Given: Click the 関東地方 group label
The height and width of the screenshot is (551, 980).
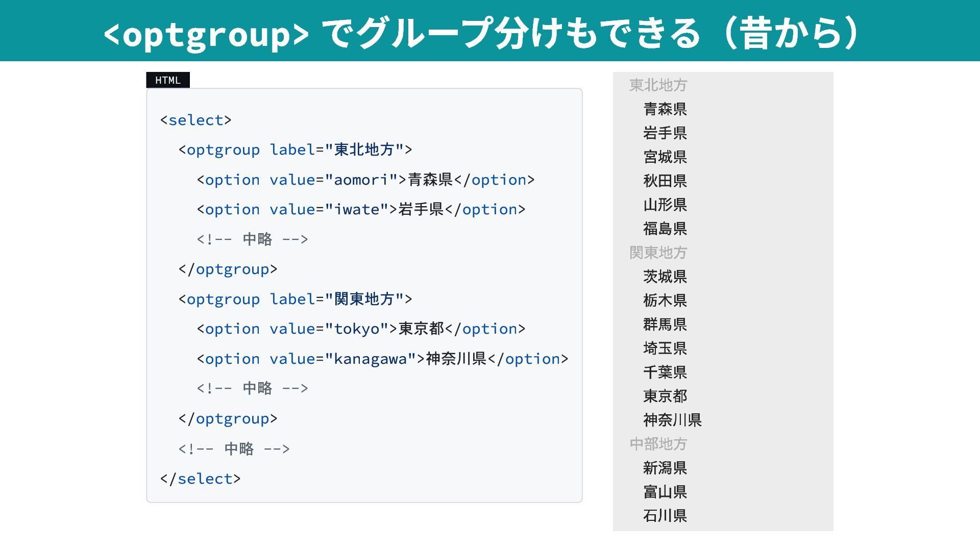Looking at the screenshot, I should pyautogui.click(x=658, y=253).
